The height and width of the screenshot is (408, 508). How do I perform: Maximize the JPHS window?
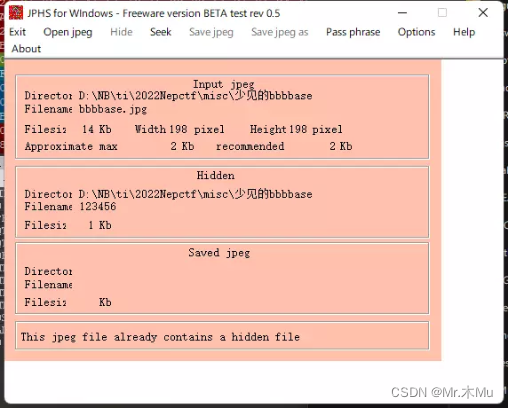pos(442,13)
